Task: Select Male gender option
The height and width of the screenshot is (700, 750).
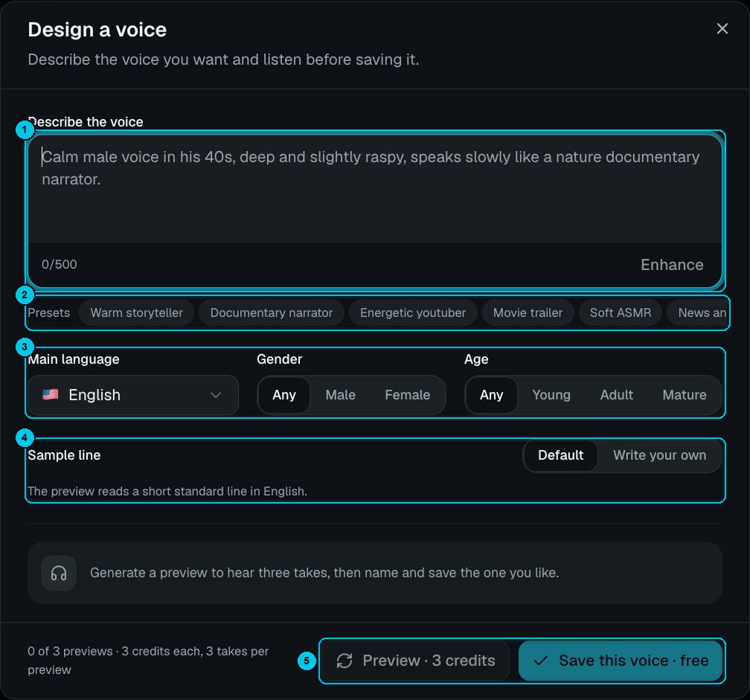Action: click(341, 395)
